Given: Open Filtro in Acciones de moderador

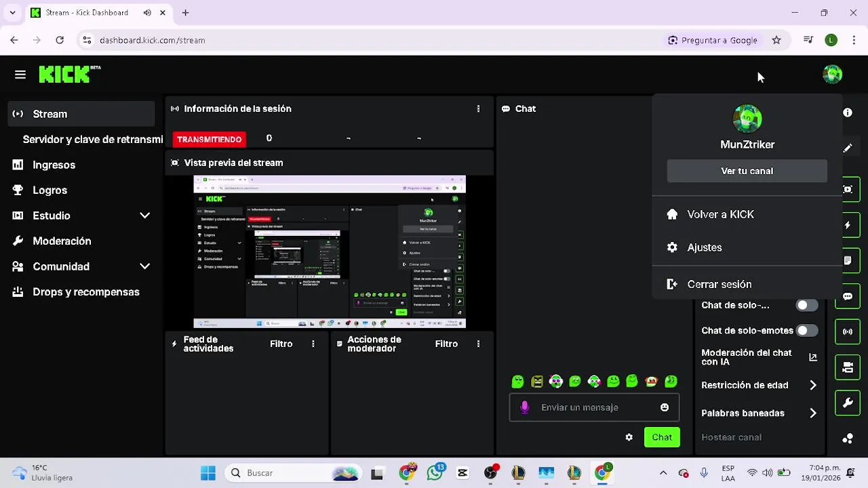Looking at the screenshot, I should (x=446, y=344).
